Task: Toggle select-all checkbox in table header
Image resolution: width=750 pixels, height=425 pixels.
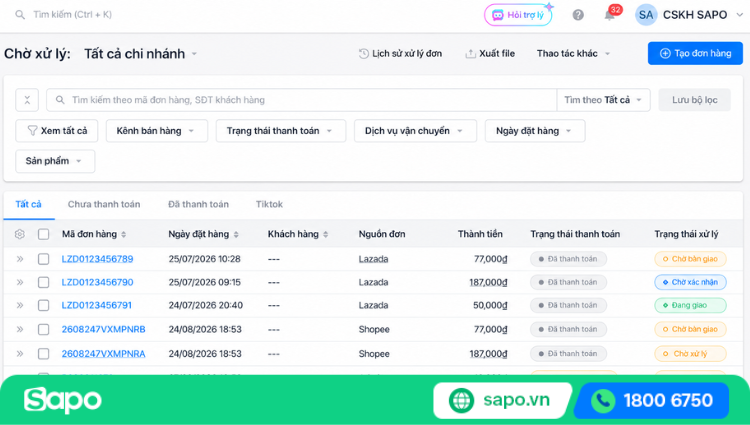Action: pyautogui.click(x=44, y=234)
